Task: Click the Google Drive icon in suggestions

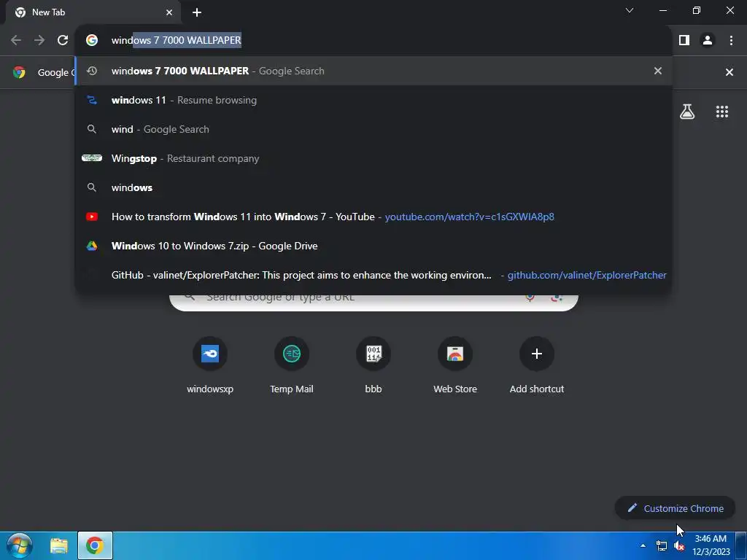Action: tap(92, 246)
